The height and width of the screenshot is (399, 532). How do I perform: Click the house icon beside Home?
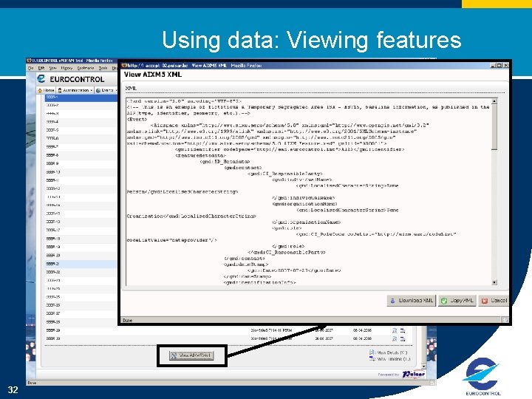(40, 90)
